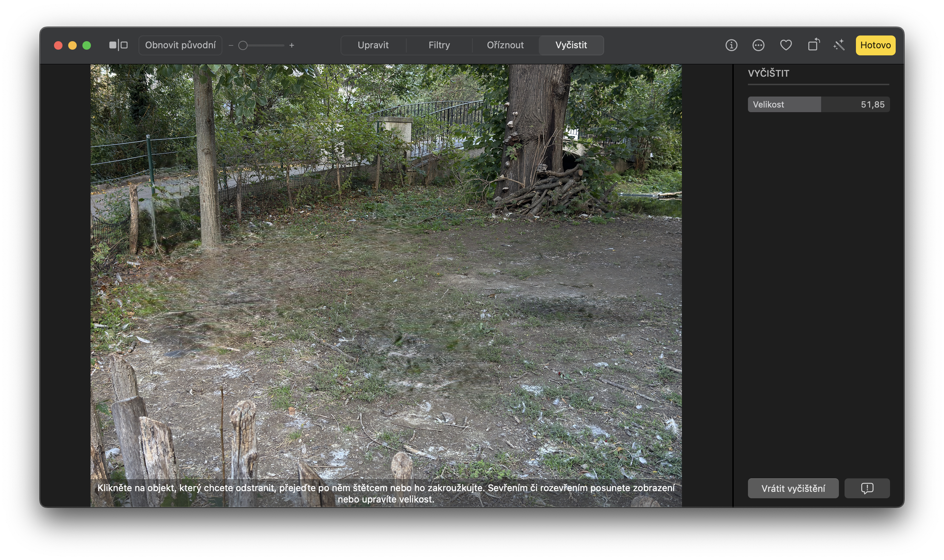Screen dimensions: 944x560
Task: Click the zoom slider knob in toolbar
Action: click(x=243, y=45)
